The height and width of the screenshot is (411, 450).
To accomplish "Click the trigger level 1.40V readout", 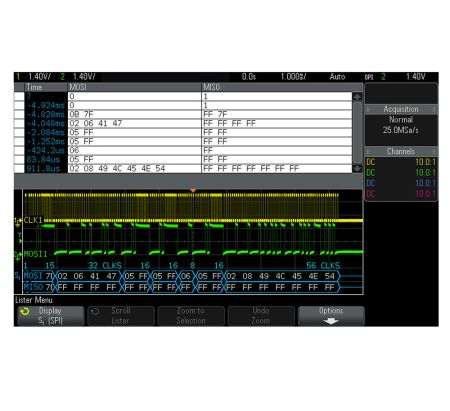I will (x=415, y=77).
